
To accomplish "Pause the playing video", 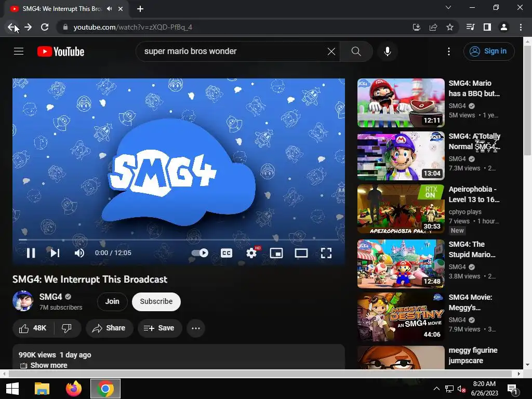I will 31,253.
